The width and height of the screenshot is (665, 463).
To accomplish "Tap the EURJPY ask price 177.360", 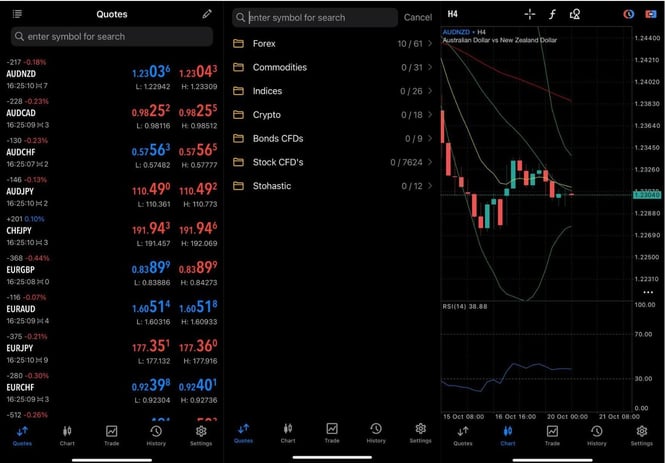I will tap(198, 346).
